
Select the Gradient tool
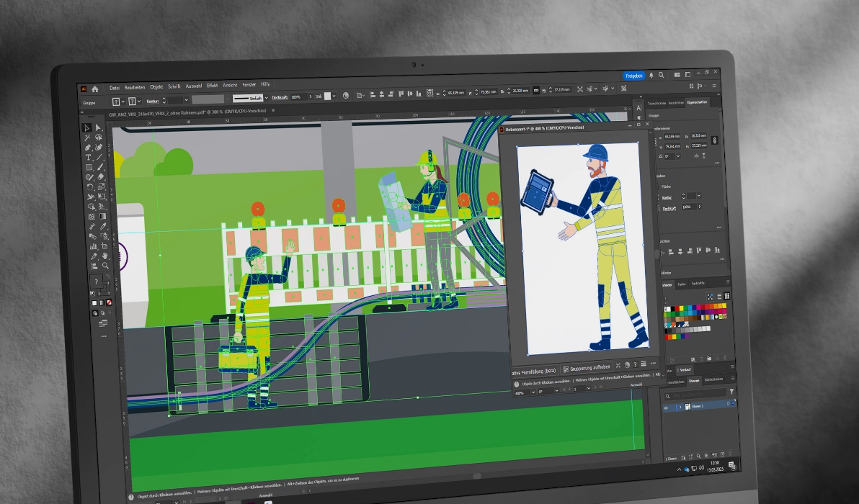point(103,216)
